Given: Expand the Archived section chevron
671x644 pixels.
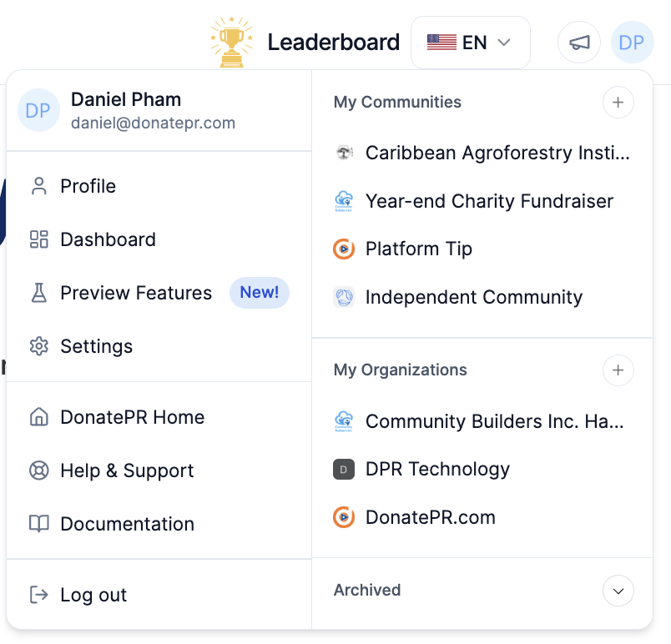Looking at the screenshot, I should [618, 591].
